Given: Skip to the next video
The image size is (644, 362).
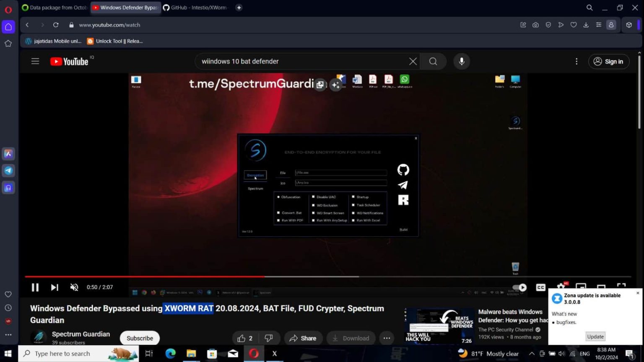Looking at the screenshot, I should [x=55, y=287].
